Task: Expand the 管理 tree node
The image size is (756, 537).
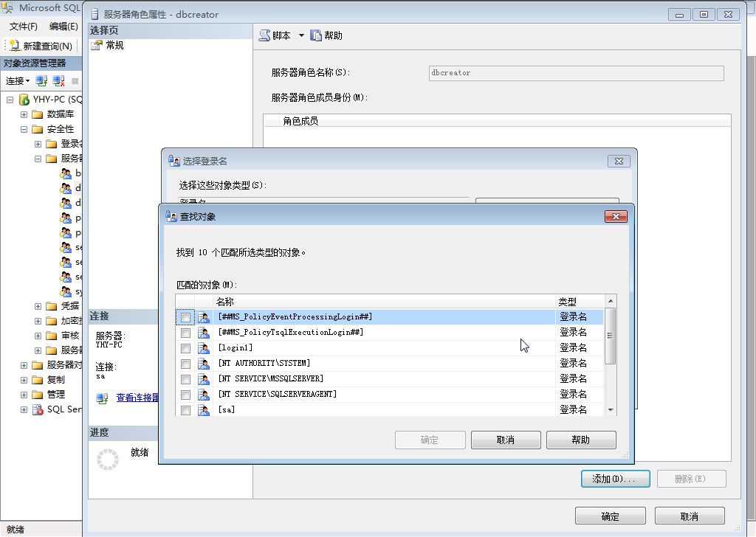Action: click(24, 395)
